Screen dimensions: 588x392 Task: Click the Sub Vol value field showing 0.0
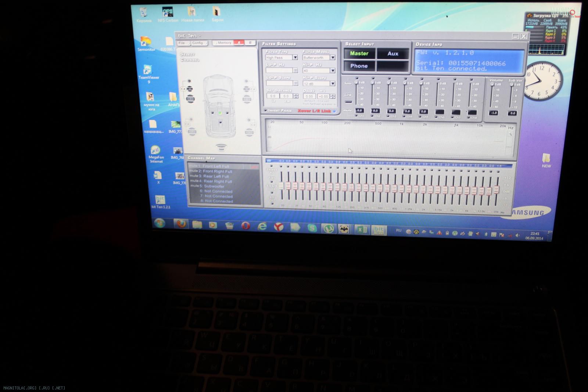coord(513,114)
